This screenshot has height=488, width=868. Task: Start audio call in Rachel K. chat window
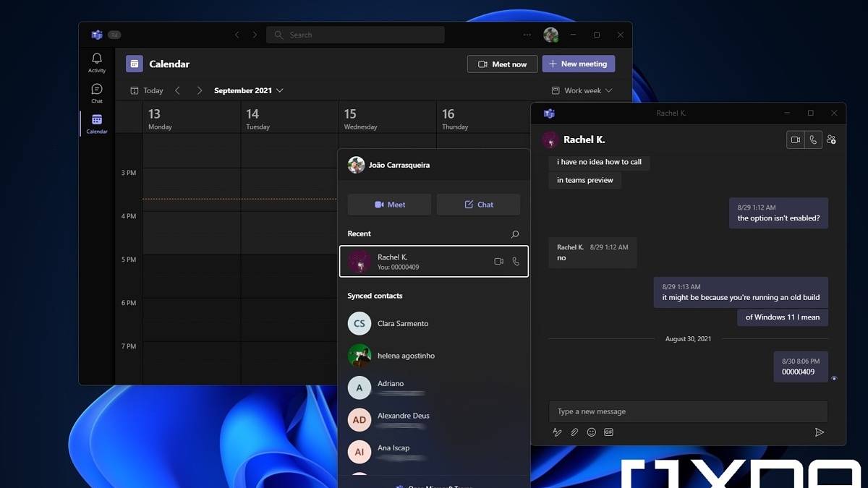click(x=813, y=140)
